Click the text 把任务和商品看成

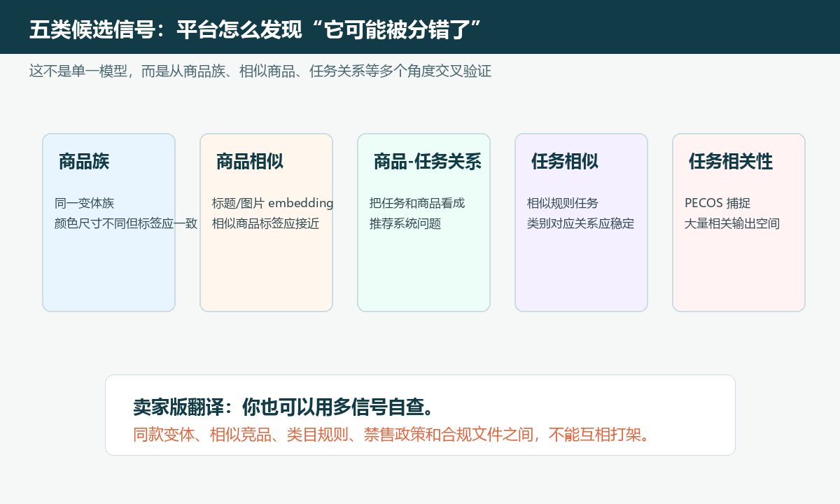click(x=417, y=204)
